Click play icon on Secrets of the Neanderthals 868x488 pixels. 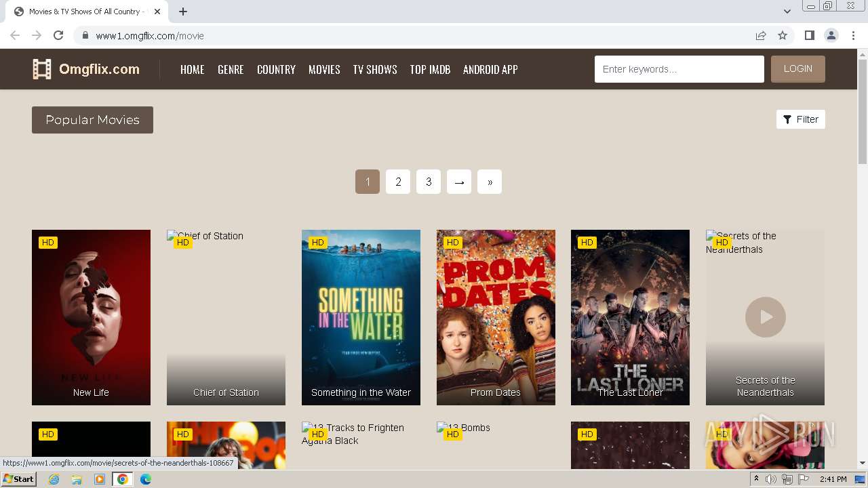(x=766, y=317)
